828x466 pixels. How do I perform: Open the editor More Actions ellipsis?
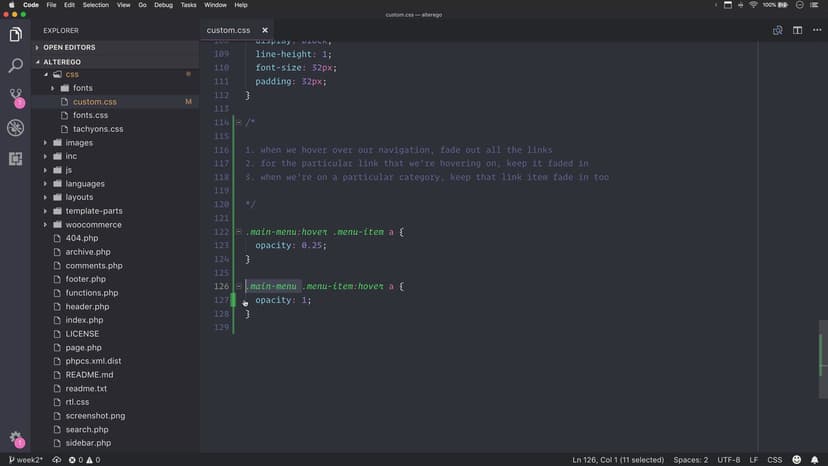point(816,30)
